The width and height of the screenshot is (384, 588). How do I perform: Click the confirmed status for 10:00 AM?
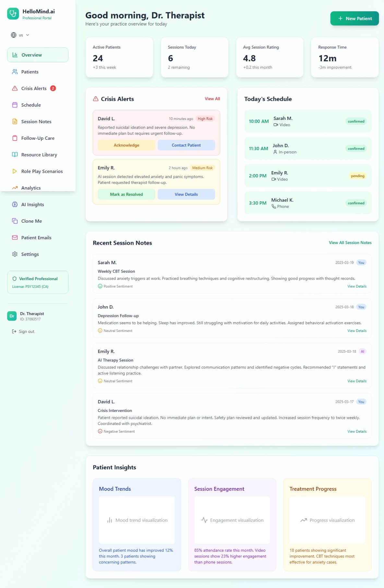356,121
